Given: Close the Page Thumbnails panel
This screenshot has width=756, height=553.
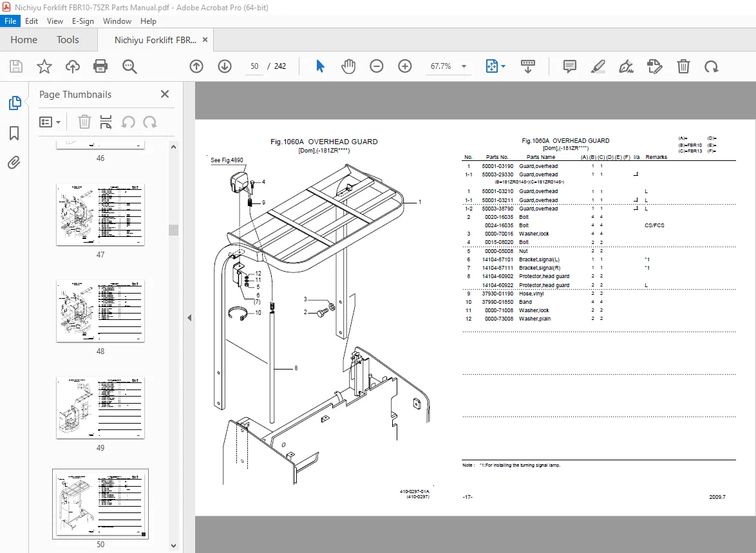Looking at the screenshot, I should [x=165, y=94].
